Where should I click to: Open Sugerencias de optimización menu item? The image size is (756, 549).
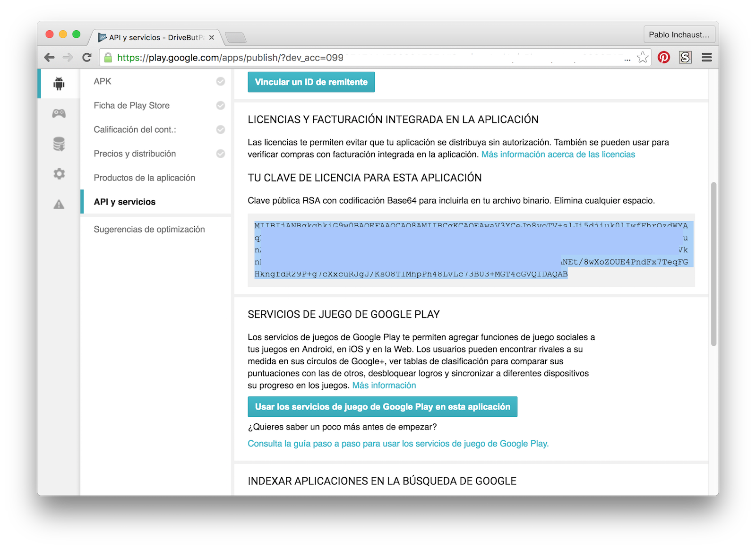coord(149,229)
